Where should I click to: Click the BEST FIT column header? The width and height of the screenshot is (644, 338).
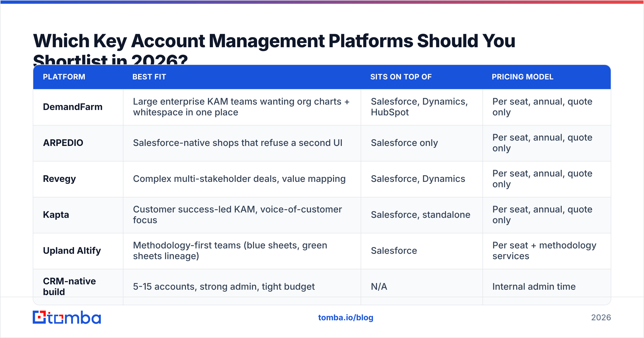[149, 77]
